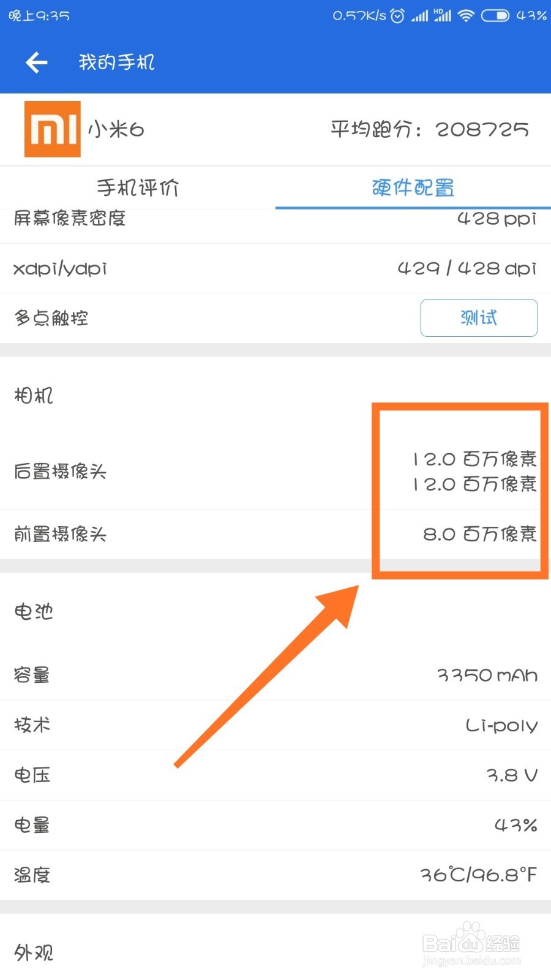Image resolution: width=551 pixels, height=980 pixels.
Task: Tap the Wi-Fi status icon
Action: pos(466,16)
